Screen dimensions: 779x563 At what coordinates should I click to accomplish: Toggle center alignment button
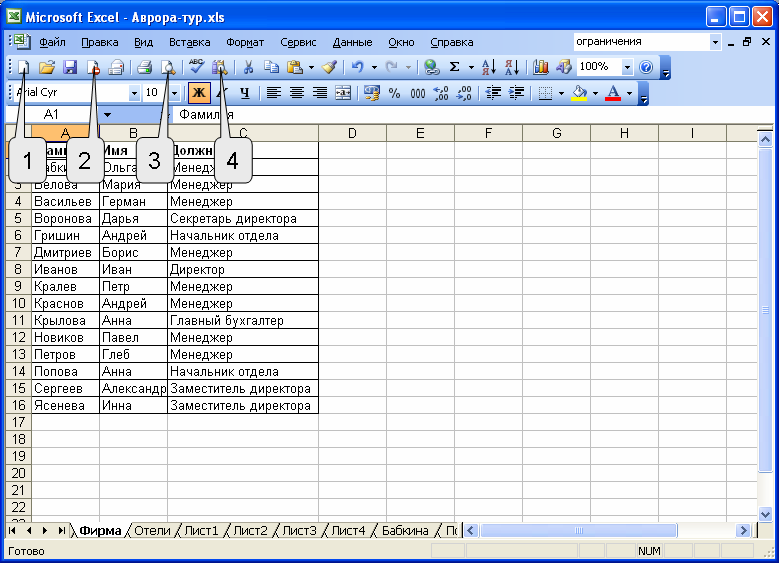[x=296, y=93]
